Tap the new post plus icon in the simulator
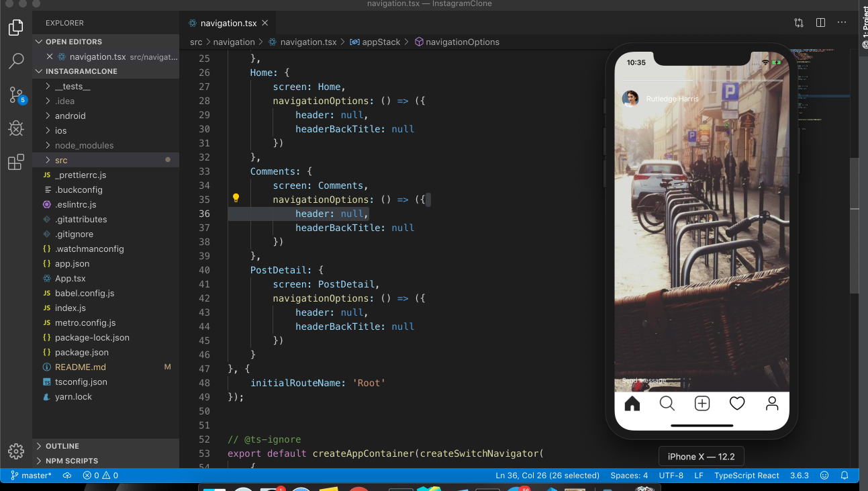Screen dimensions: 868x491 702,403
